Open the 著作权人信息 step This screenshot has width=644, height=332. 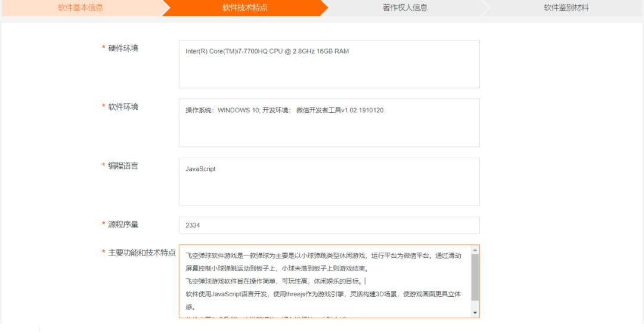(404, 8)
